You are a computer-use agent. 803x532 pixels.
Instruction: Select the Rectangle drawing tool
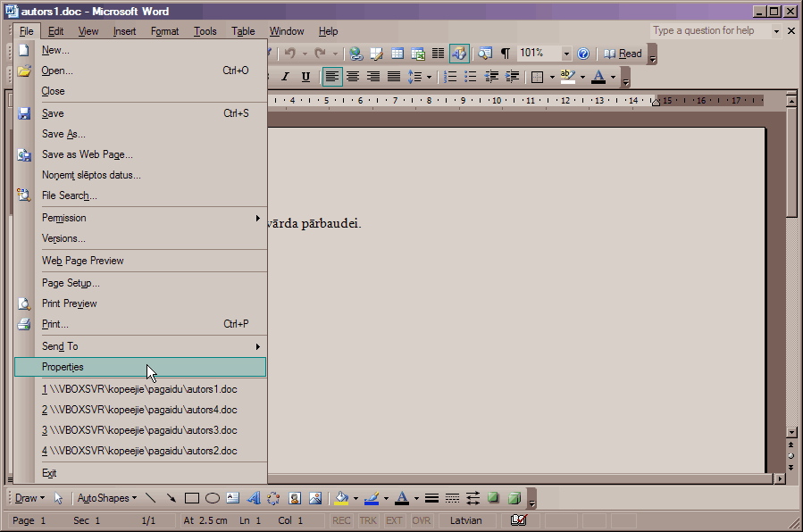pos(192,498)
